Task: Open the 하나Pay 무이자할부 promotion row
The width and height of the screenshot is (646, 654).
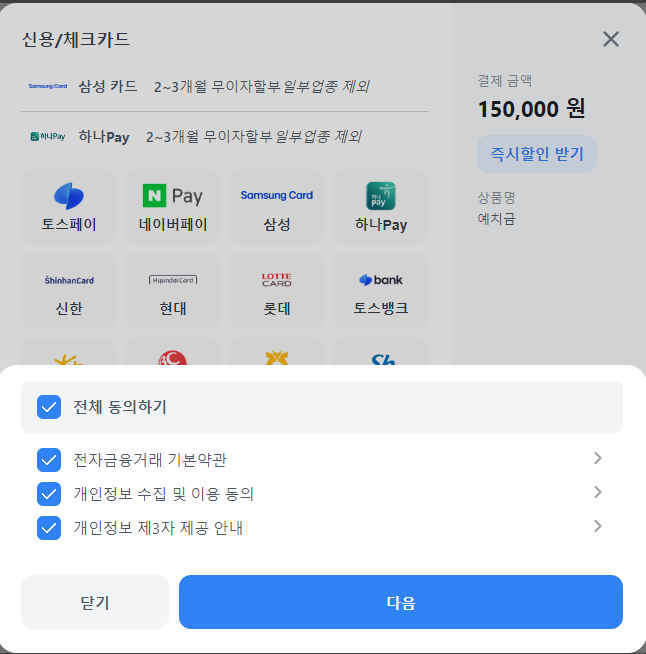Action: 225,136
